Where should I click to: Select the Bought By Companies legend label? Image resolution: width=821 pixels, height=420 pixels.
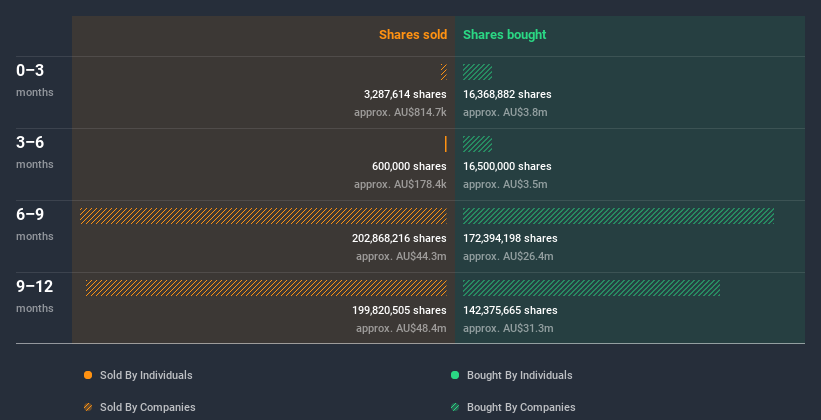[521, 407]
